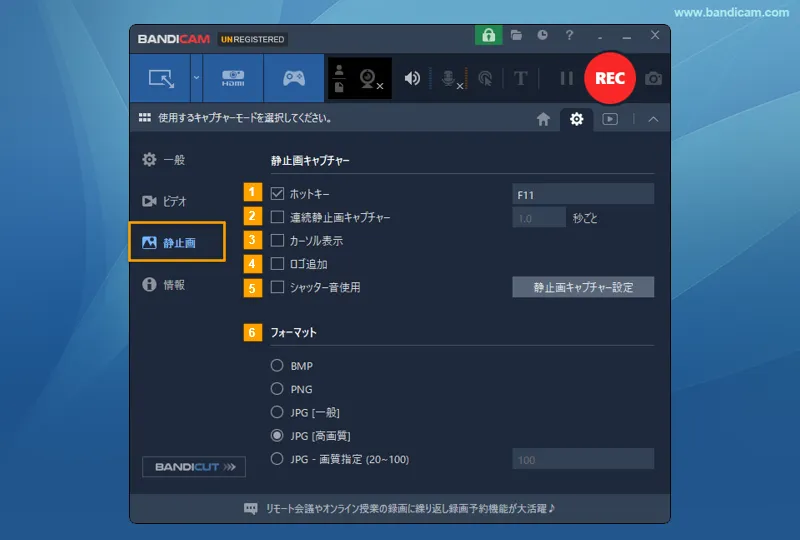Click the pause recording button
800x540 pixels.
point(566,79)
